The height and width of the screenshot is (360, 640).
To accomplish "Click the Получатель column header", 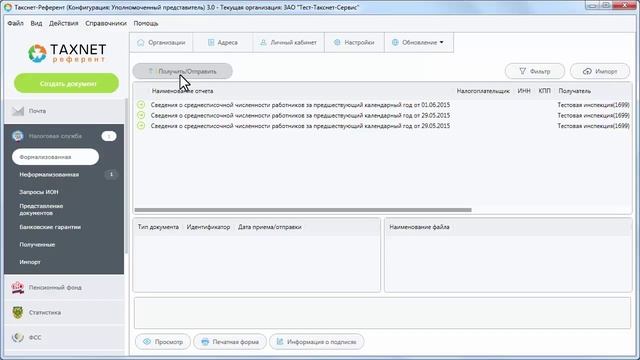I will [x=574, y=91].
